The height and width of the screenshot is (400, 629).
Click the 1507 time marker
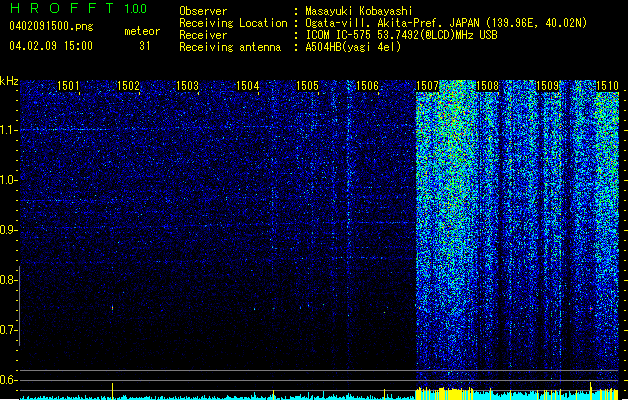[428, 85]
